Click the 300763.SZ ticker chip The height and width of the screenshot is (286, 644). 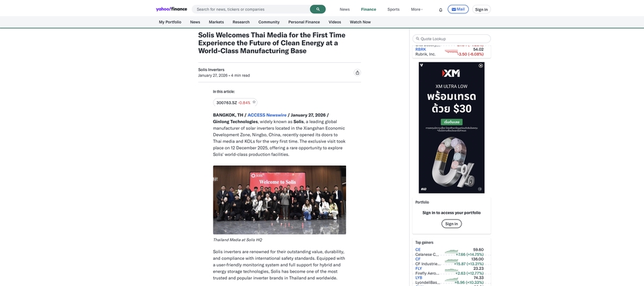pyautogui.click(x=227, y=102)
